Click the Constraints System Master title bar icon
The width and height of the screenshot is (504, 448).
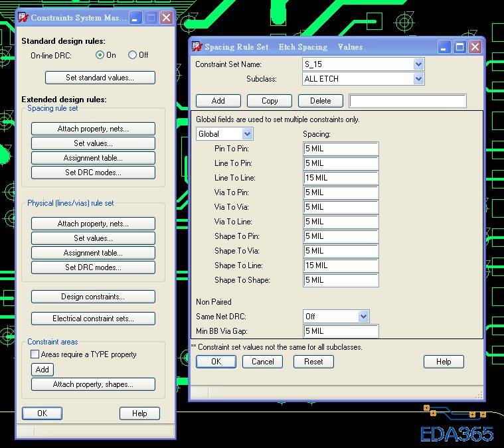click(x=23, y=17)
